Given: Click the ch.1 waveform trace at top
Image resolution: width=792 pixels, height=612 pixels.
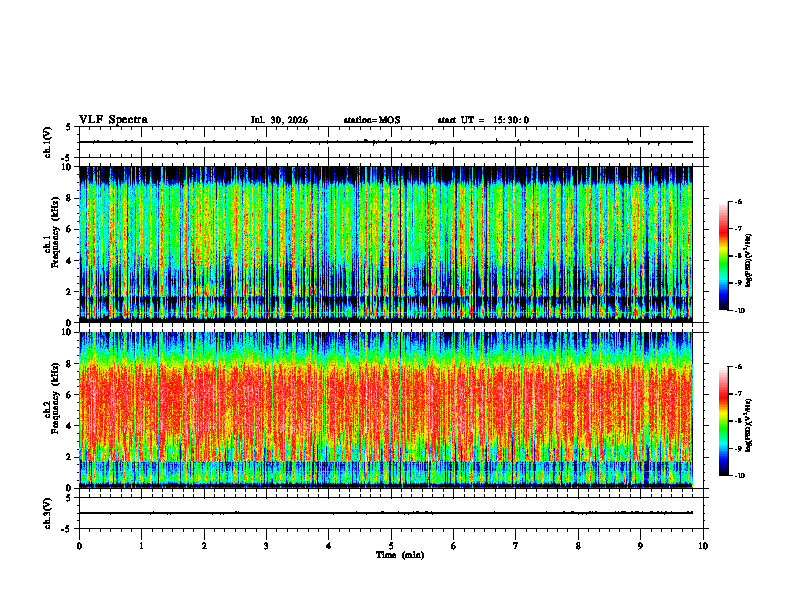Looking at the screenshot, I should [x=386, y=142].
